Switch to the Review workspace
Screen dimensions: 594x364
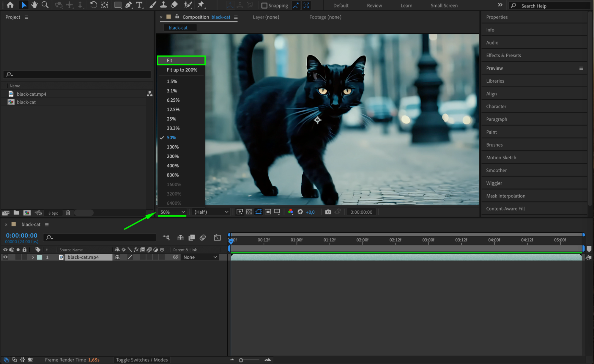(374, 5)
